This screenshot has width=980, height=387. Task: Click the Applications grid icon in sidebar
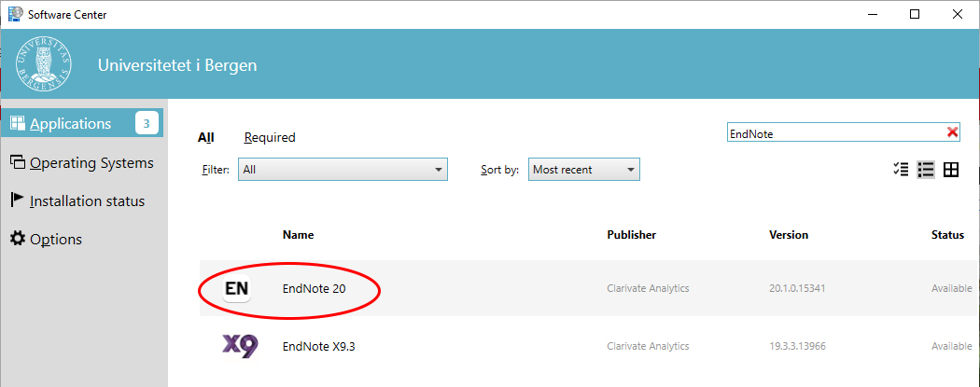[18, 123]
